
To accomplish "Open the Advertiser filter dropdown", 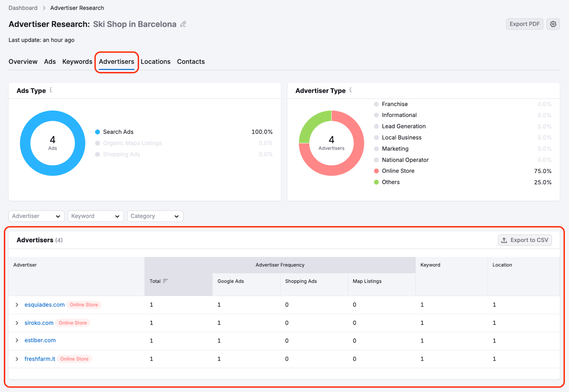I will [x=36, y=216].
